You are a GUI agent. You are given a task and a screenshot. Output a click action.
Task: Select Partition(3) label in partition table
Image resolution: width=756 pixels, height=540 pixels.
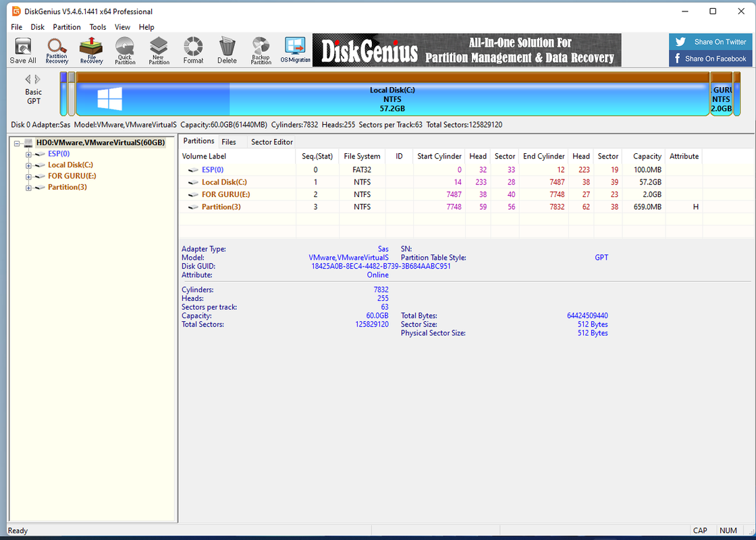221,207
